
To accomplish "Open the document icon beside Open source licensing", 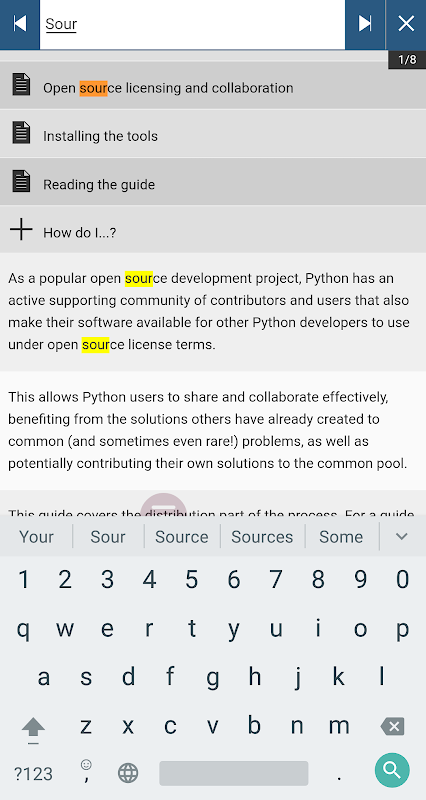I will pyautogui.click(x=21, y=85).
